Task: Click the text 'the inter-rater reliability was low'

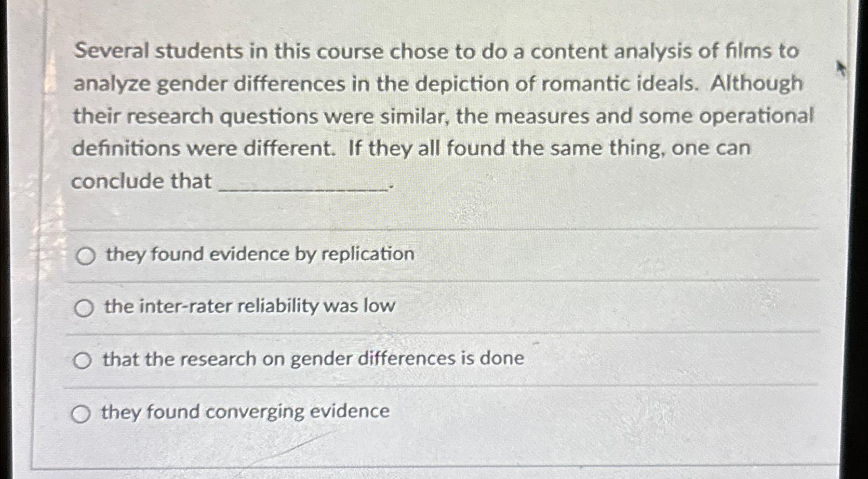Action: click(x=248, y=307)
